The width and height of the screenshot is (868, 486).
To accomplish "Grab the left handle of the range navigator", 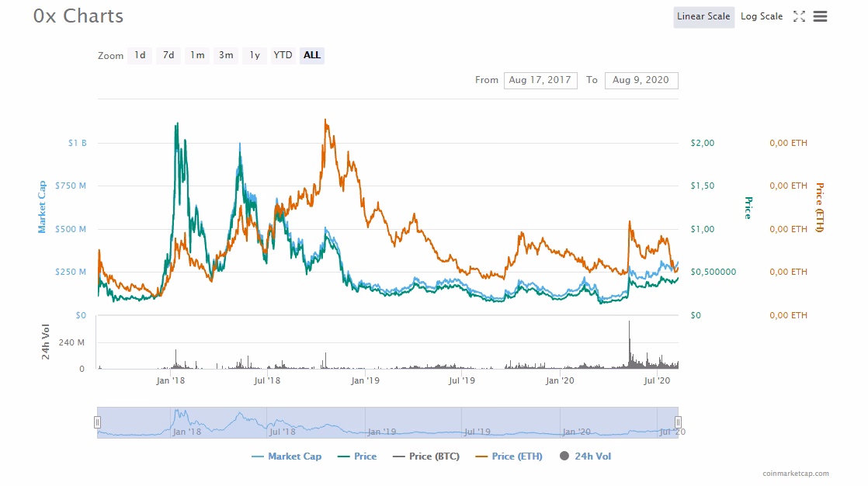I will tap(97, 422).
